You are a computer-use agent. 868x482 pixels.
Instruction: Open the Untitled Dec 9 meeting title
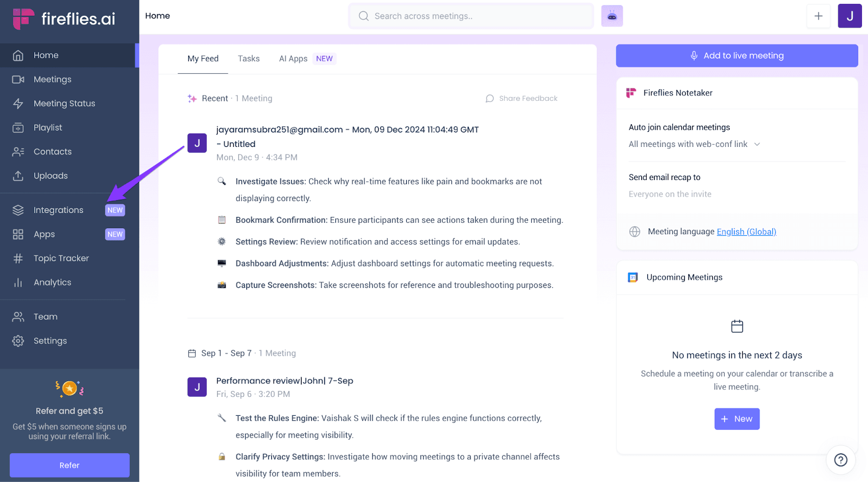(x=347, y=137)
